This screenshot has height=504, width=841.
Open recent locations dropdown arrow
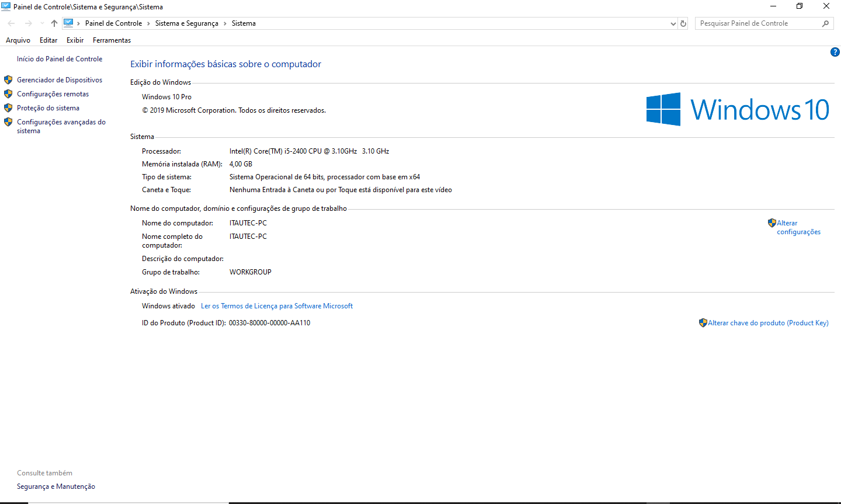[x=41, y=23]
